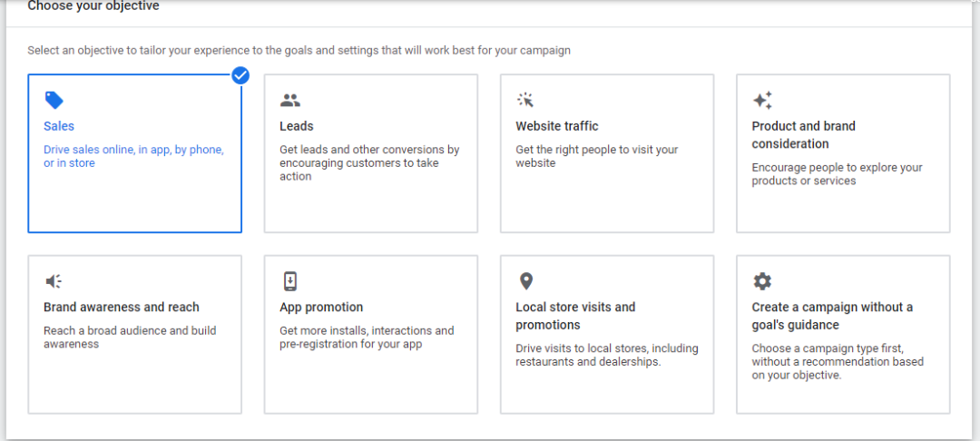Click the Brand awareness megaphone icon

pos(54,281)
